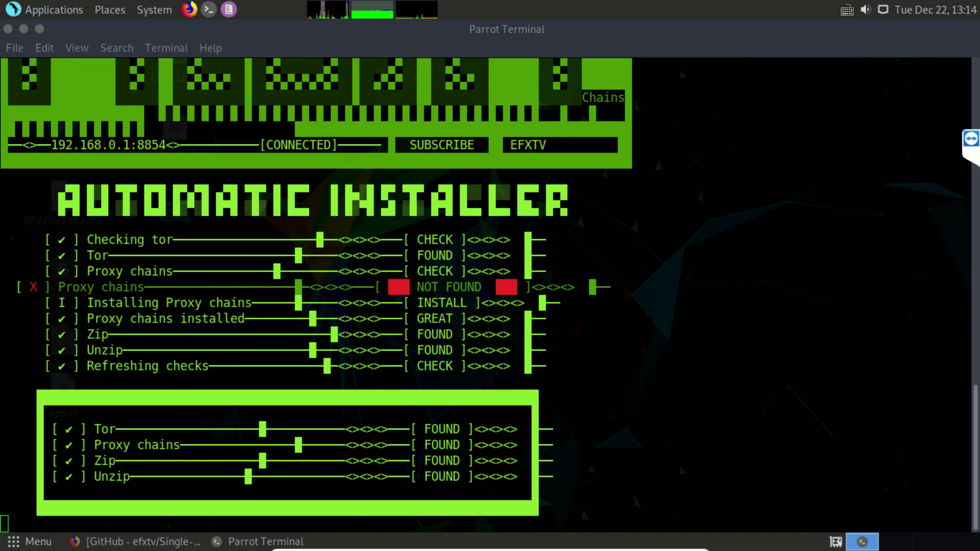
Task: Click the purple text editor launcher icon
Action: coord(229,9)
